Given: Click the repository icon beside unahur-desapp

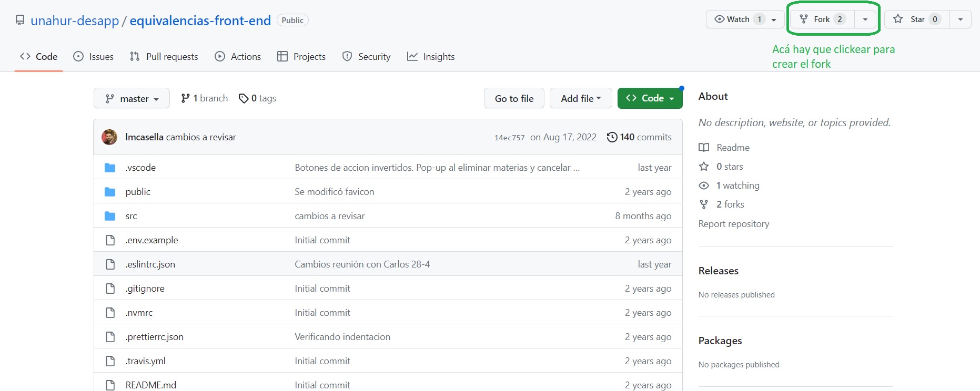Looking at the screenshot, I should point(20,20).
